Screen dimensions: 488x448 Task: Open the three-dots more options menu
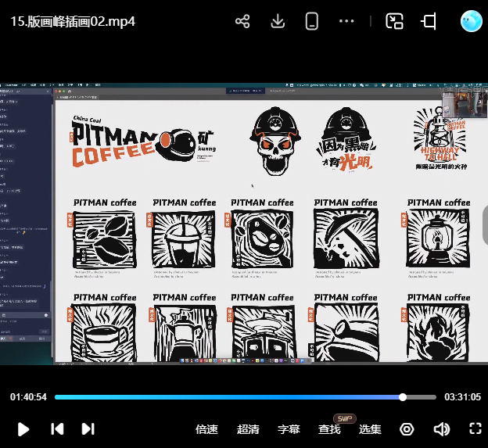347,22
